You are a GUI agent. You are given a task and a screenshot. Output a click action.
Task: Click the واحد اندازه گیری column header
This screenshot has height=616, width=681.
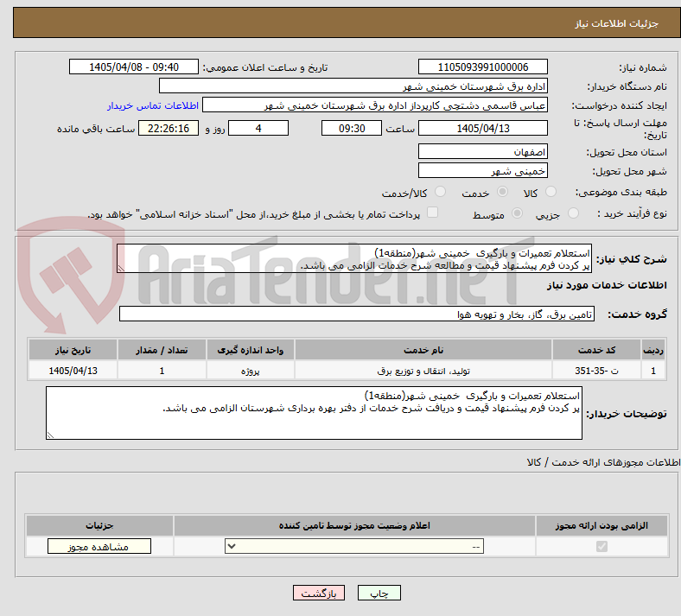coord(251,350)
